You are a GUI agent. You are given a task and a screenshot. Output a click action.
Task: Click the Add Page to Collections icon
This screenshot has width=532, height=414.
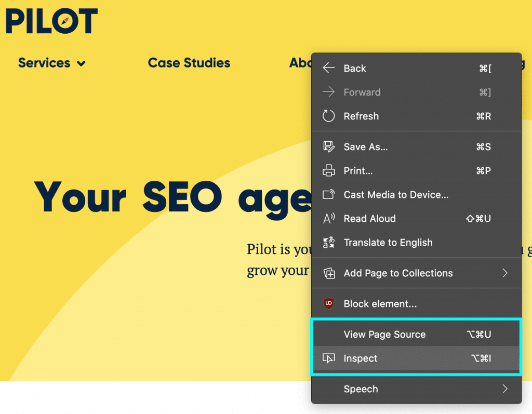328,273
